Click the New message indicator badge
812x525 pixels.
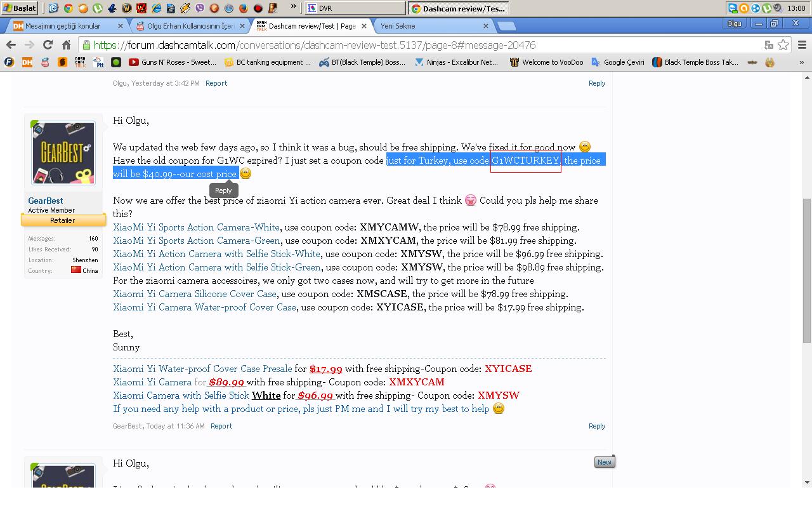click(604, 462)
